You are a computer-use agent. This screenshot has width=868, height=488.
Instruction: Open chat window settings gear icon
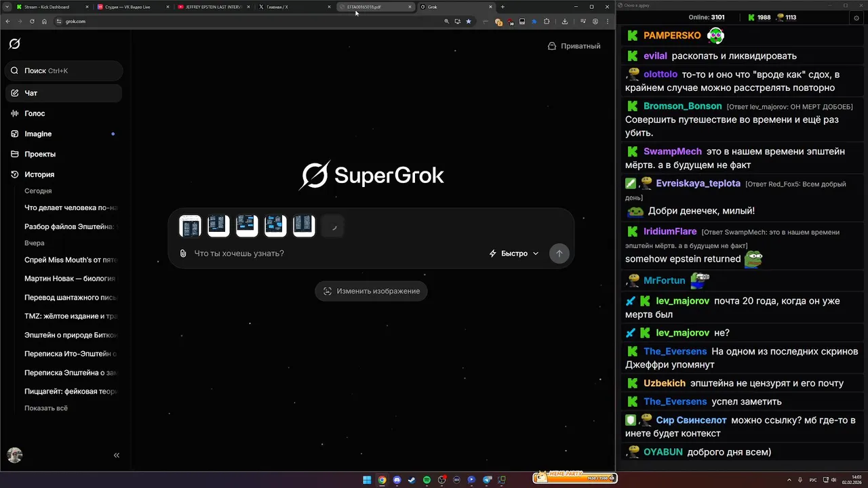856,18
